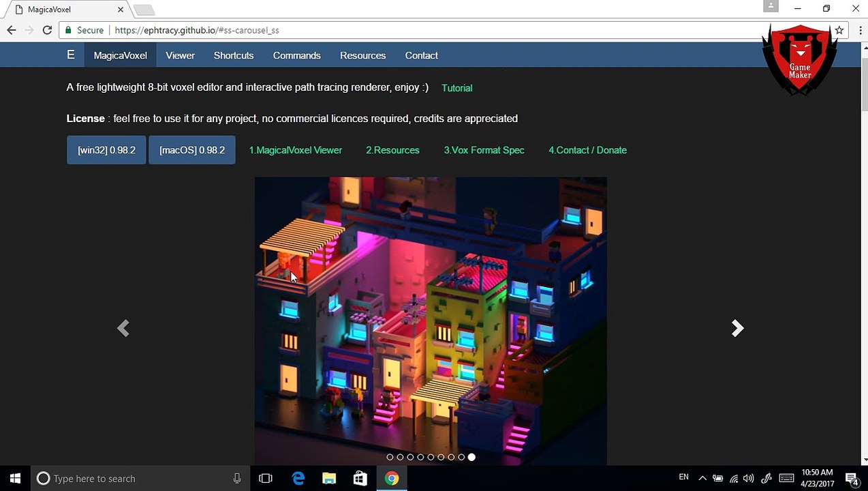868x491 pixels.
Task: Select the fourth carousel indicator dot
Action: (x=420, y=457)
